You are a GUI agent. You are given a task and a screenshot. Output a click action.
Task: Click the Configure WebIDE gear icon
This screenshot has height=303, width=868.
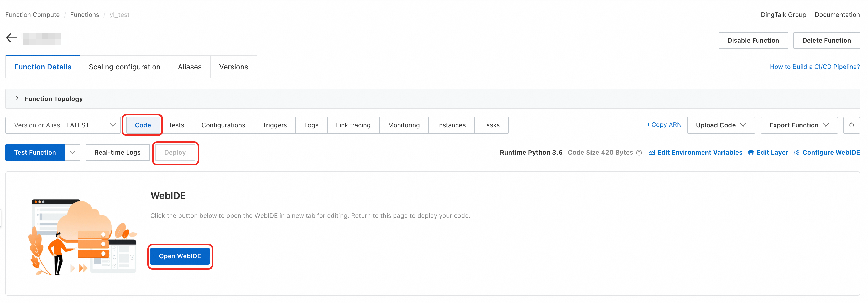point(797,153)
